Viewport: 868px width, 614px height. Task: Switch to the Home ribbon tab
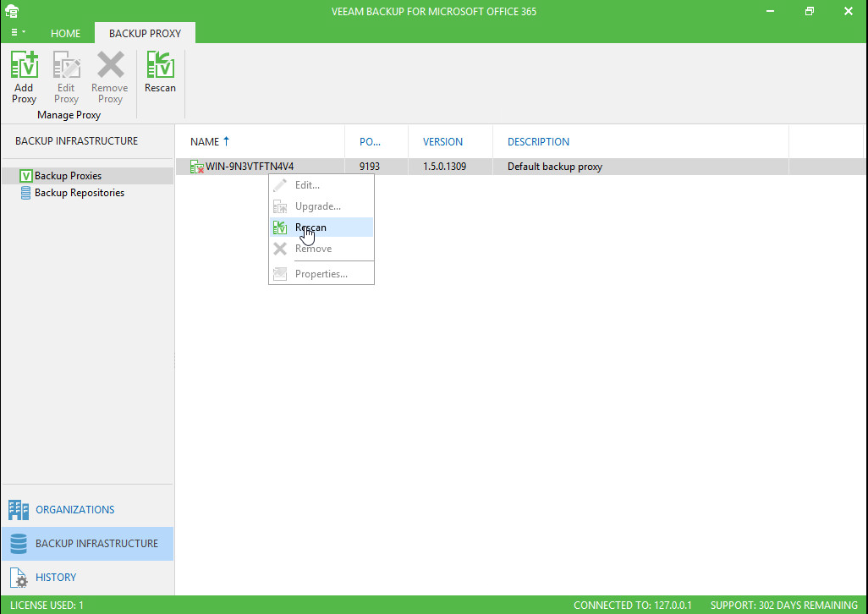point(66,34)
